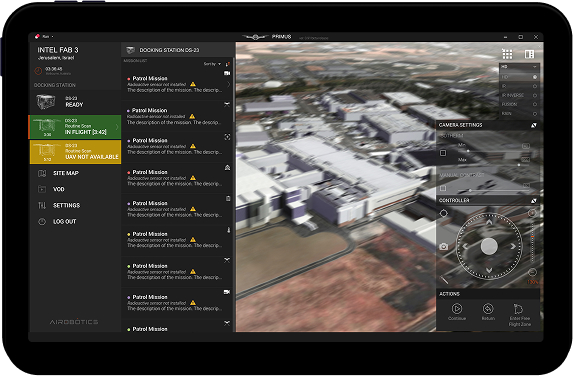Click the INTEL FAB 3 site title

tap(58, 50)
